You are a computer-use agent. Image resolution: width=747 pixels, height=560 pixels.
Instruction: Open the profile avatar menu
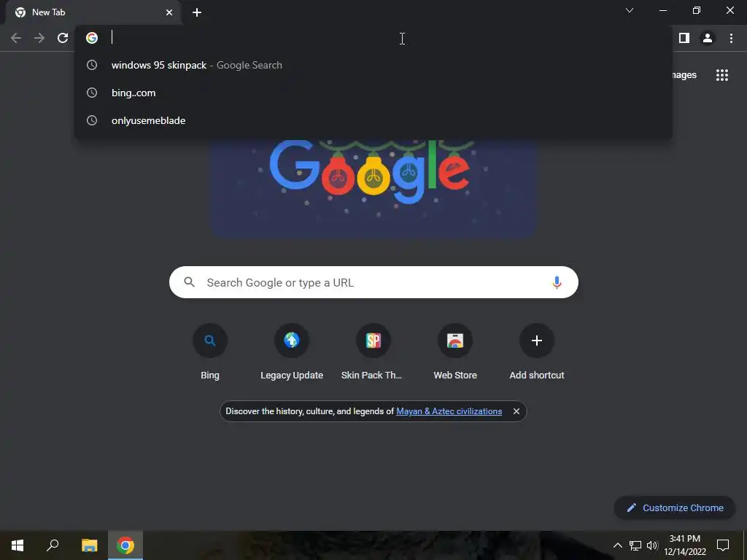[708, 38]
